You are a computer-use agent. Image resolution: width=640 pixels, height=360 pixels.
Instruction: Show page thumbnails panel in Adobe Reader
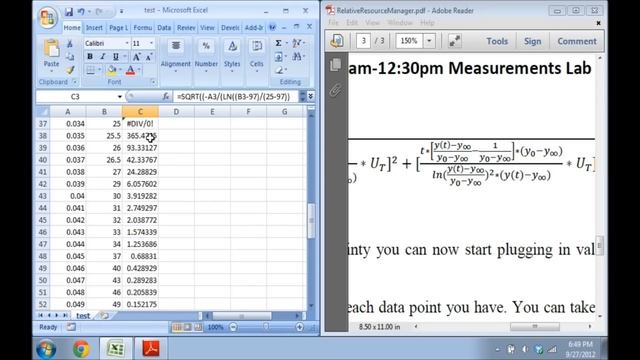pyautogui.click(x=336, y=64)
